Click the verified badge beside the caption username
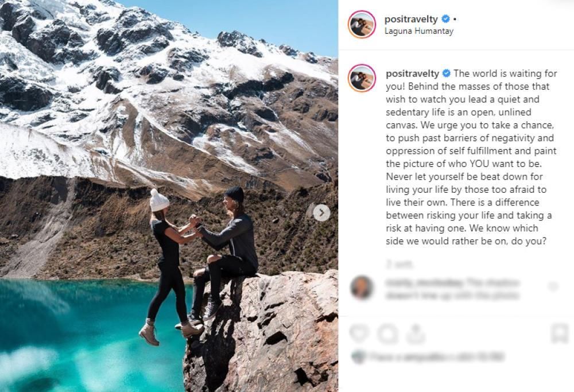 (x=446, y=73)
